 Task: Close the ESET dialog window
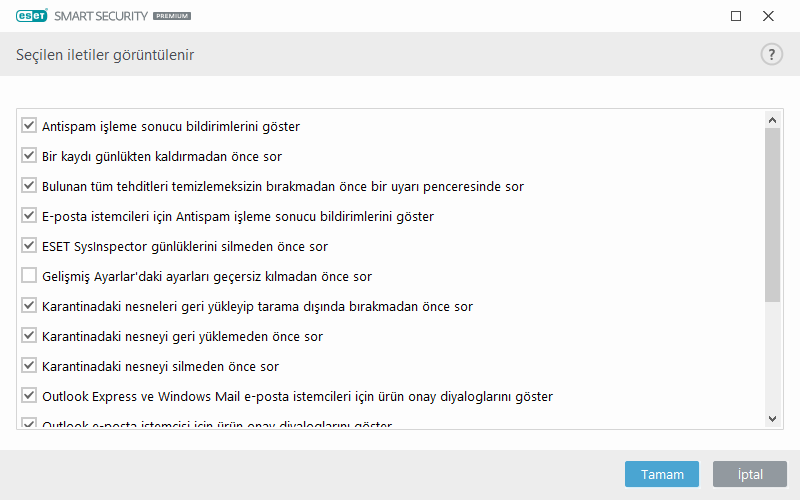(x=768, y=16)
